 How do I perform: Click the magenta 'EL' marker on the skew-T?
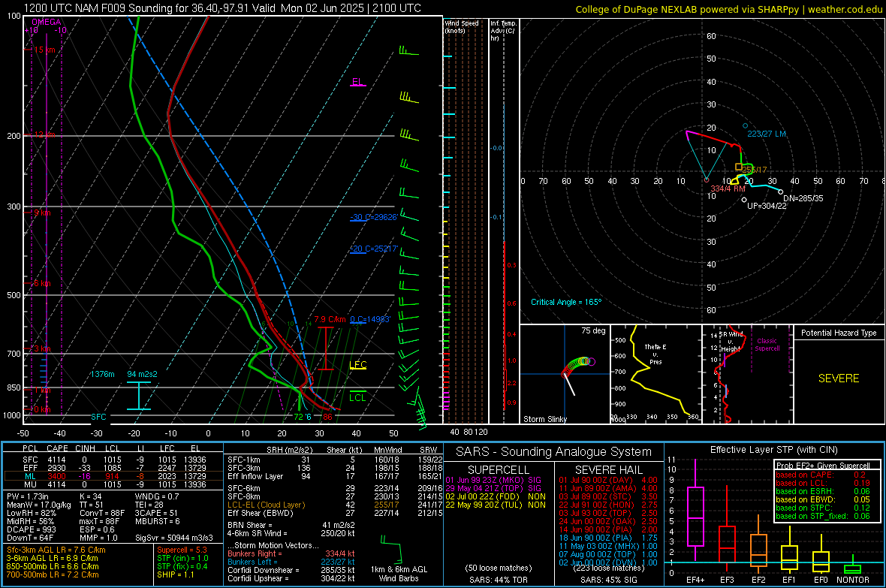pyautogui.click(x=357, y=81)
